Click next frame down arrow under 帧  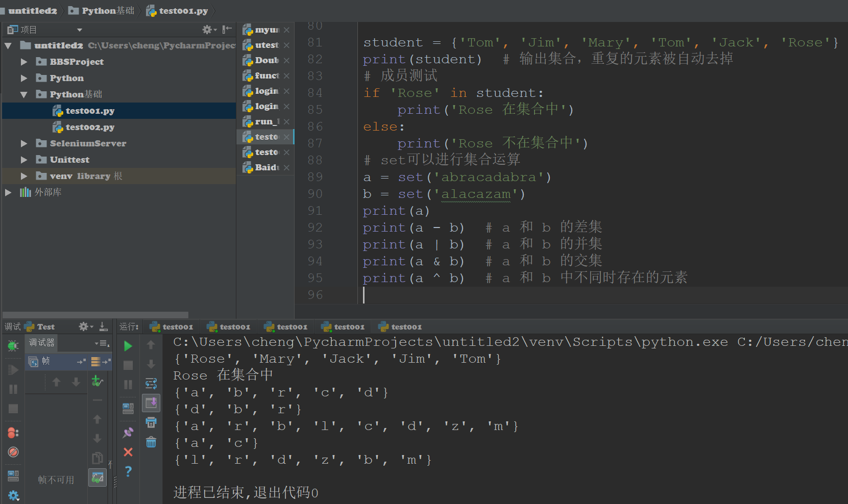76,382
